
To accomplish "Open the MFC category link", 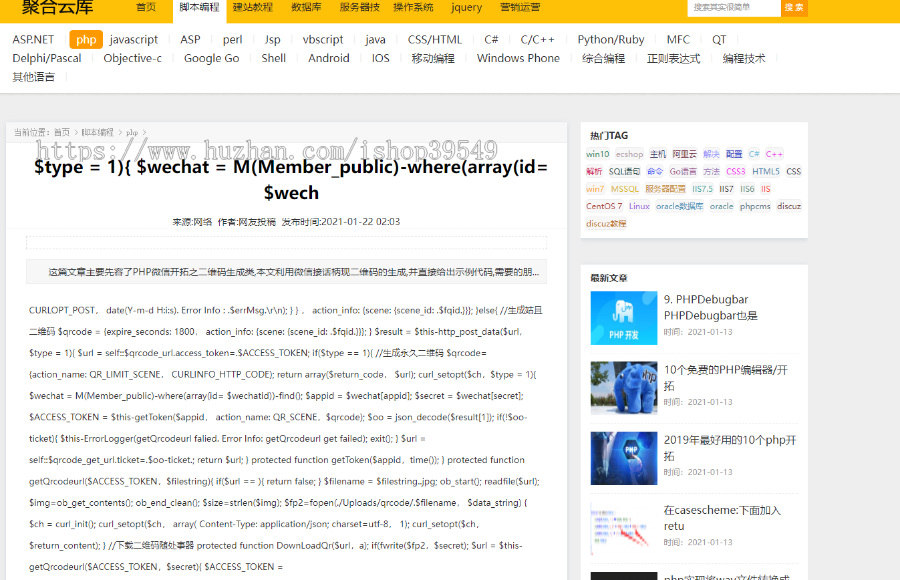I will (x=678, y=40).
